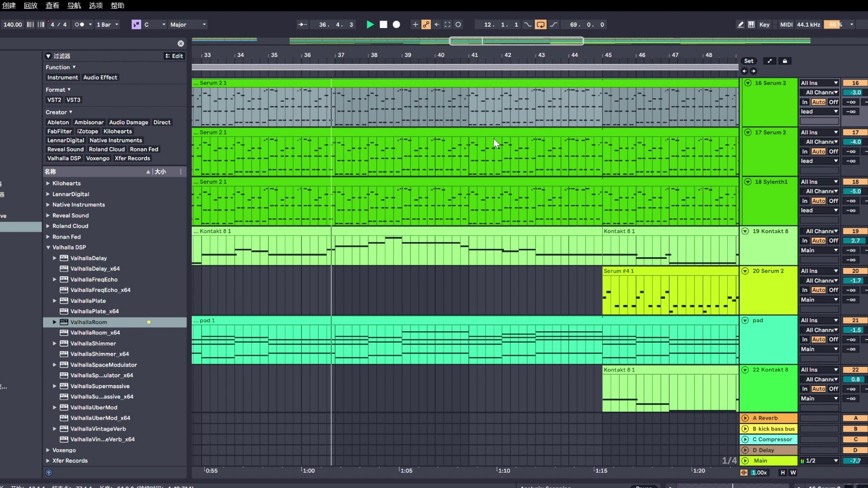This screenshot has width=868, height=488.
Task: Set track 16 Serum 2 monitor to Auto
Action: tap(818, 102)
